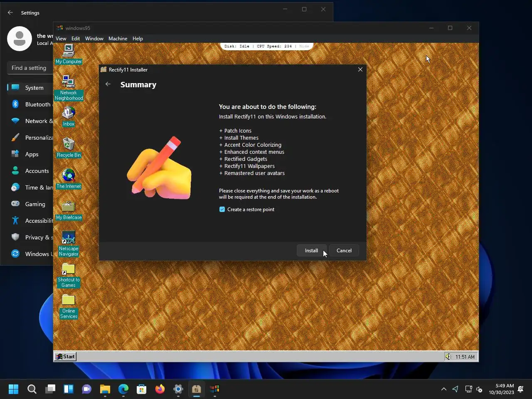Screen dimensions: 532x399
Task: Open the clock and date flyout
Action: [x=501, y=389]
